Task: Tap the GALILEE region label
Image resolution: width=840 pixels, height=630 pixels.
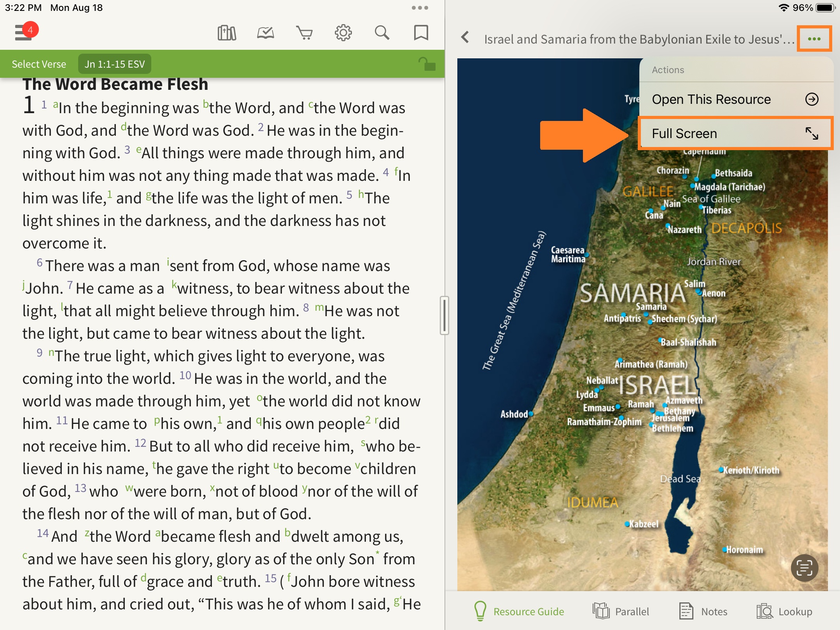Action: tap(648, 191)
